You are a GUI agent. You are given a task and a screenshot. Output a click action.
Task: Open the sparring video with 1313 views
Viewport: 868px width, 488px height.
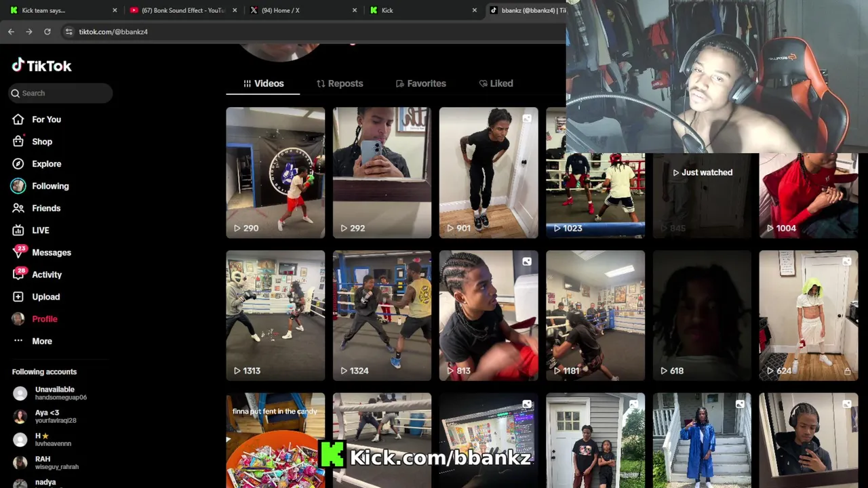pyautogui.click(x=275, y=316)
